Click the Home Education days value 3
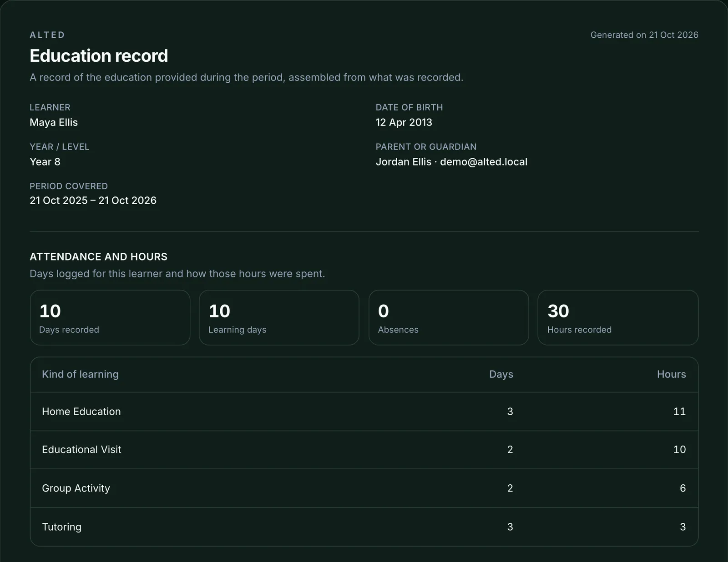728x562 pixels. click(x=510, y=411)
